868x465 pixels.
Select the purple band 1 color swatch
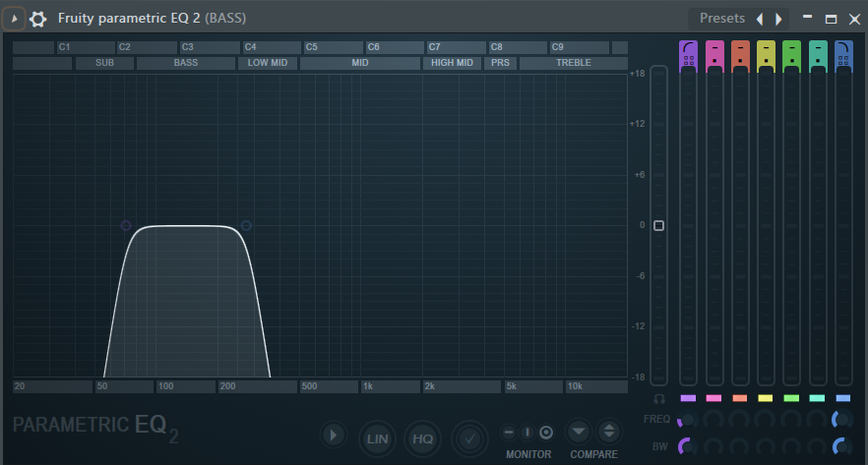(x=688, y=398)
